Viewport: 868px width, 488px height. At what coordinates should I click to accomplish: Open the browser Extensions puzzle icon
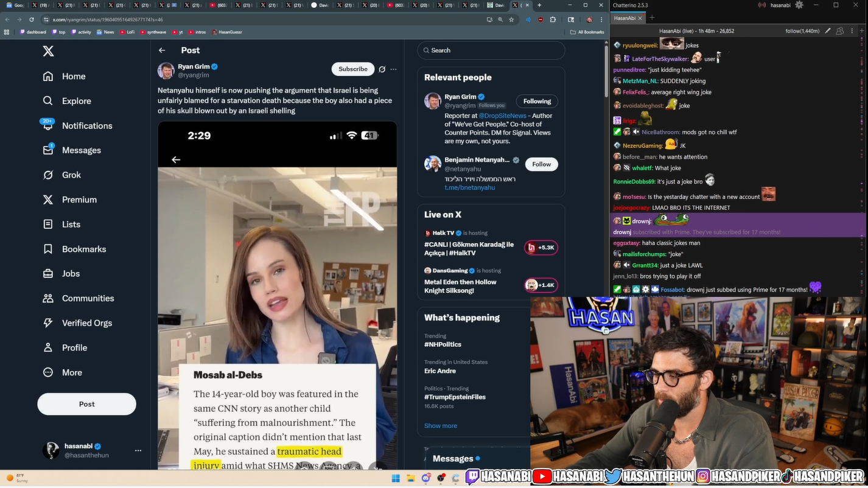[x=553, y=19]
